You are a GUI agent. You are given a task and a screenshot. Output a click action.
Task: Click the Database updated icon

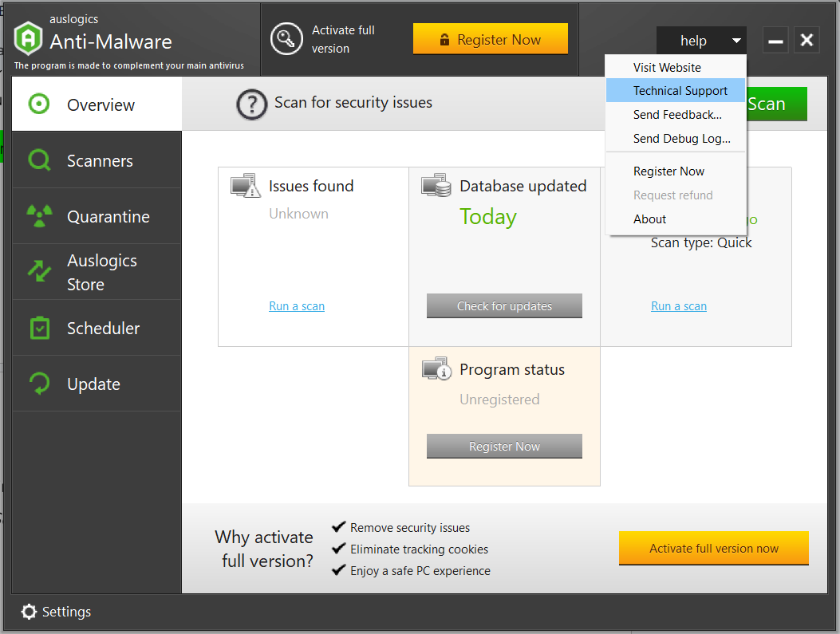(436, 185)
